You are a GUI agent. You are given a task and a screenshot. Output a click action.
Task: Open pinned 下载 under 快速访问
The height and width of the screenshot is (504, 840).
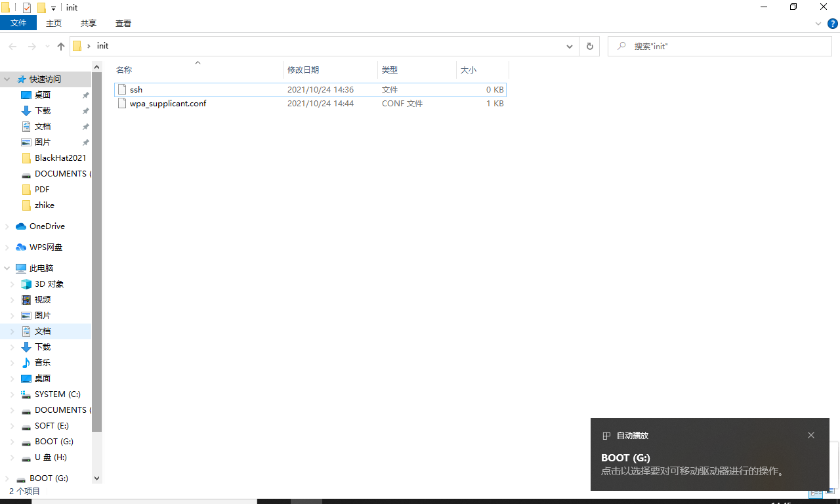click(43, 111)
